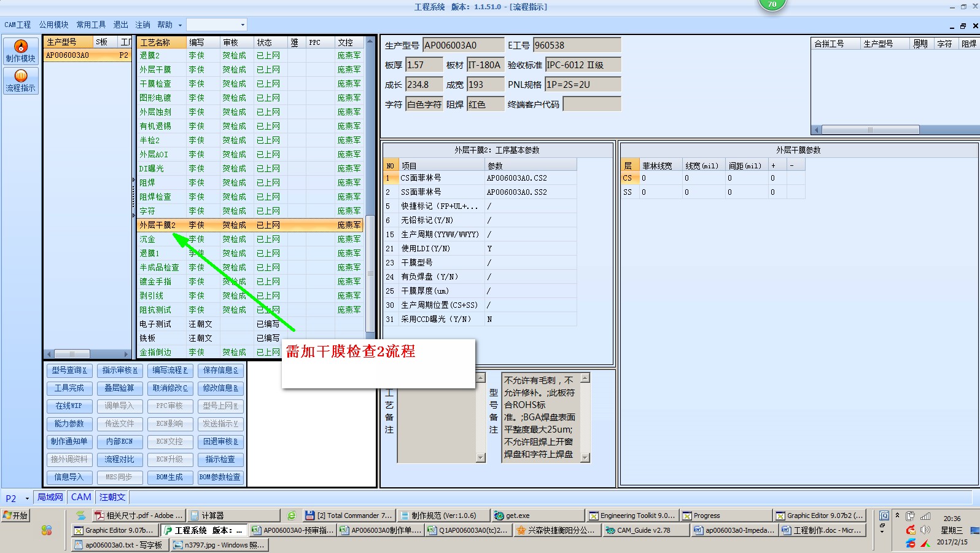Screen dimensions: 980x553
Task: Click the green IE quick-launch icon
Action: point(292,516)
